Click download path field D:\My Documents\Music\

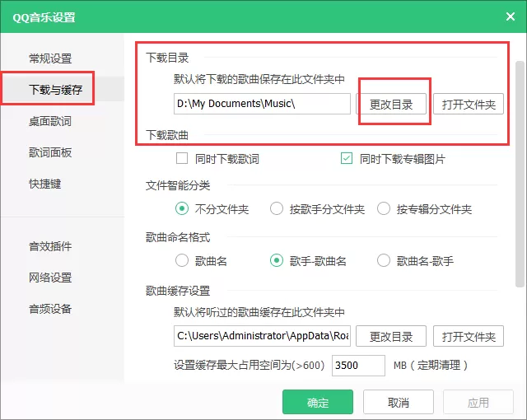tap(262, 104)
